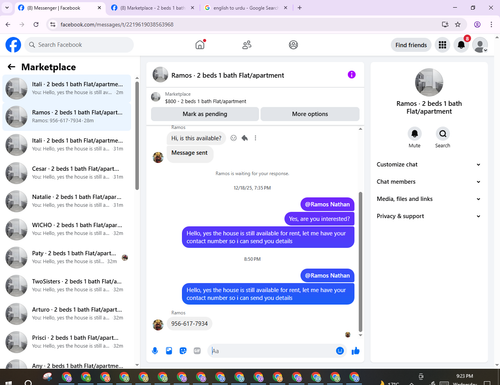
Task: Click listing photo in right panel
Action: tap(429, 82)
